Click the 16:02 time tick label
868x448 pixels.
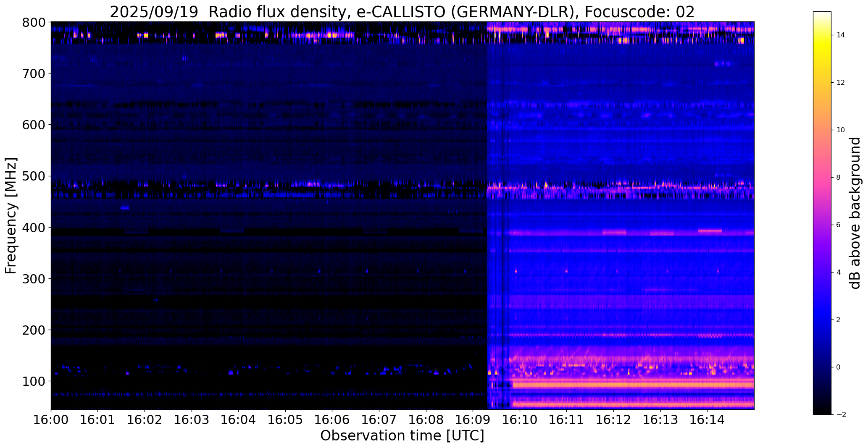(145, 419)
